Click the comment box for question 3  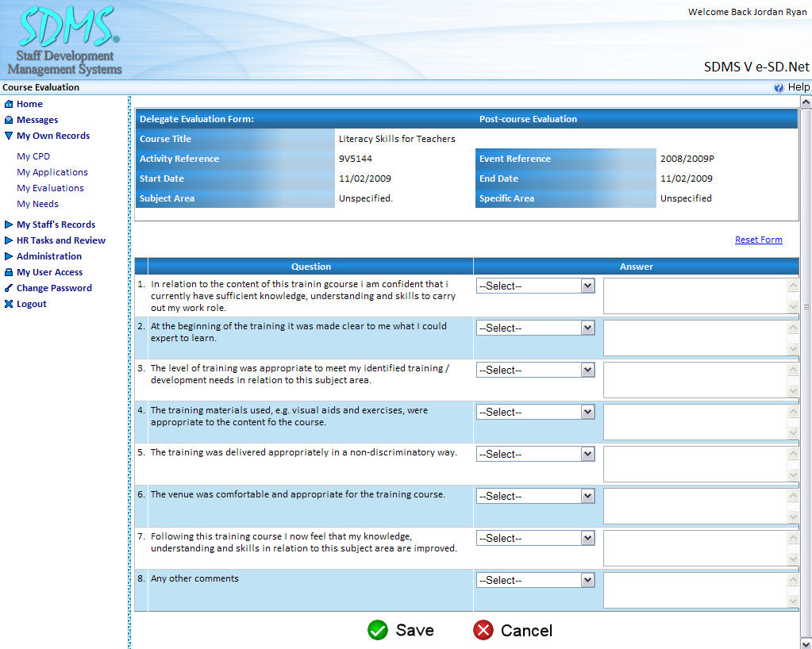coord(695,380)
